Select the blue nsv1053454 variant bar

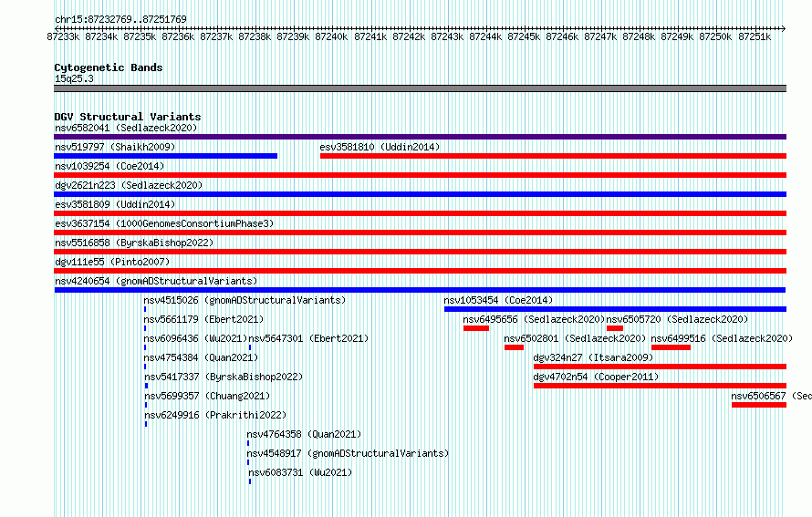tap(615, 309)
